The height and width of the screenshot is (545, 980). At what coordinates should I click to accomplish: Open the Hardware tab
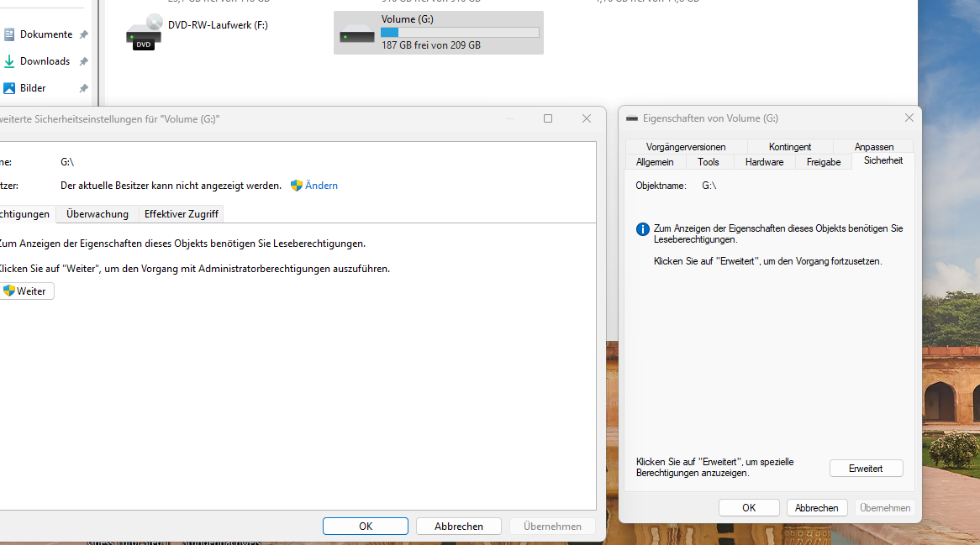pos(764,162)
